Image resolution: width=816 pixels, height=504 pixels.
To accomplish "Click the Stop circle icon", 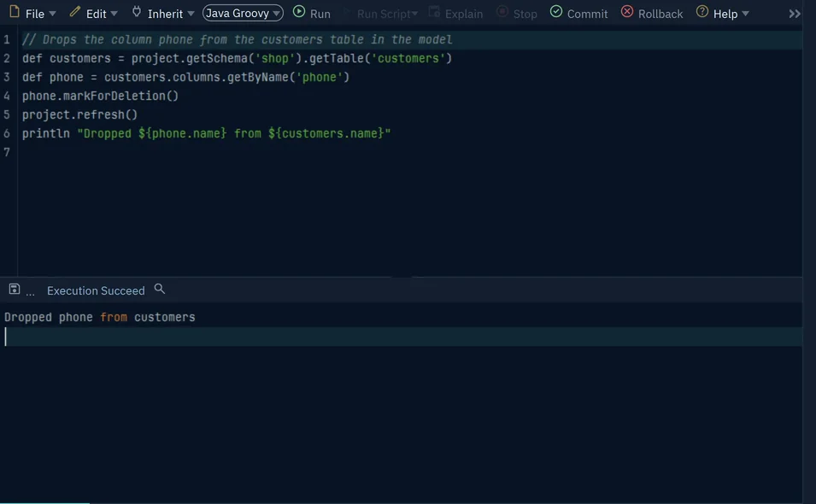I will coord(502,11).
